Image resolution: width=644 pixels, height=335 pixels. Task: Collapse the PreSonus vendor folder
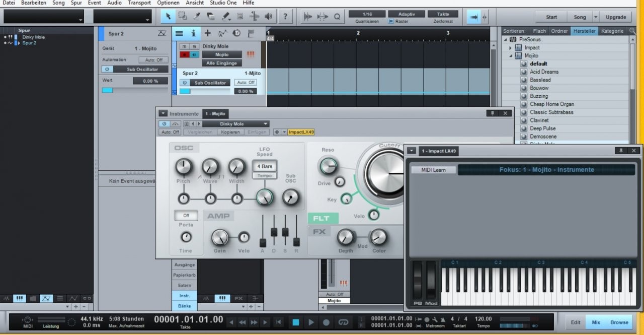tap(506, 40)
